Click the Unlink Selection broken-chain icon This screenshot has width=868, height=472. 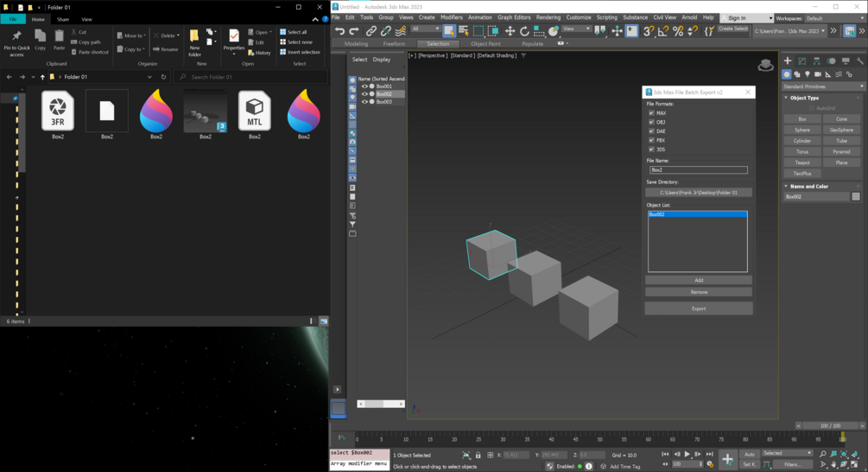385,31
